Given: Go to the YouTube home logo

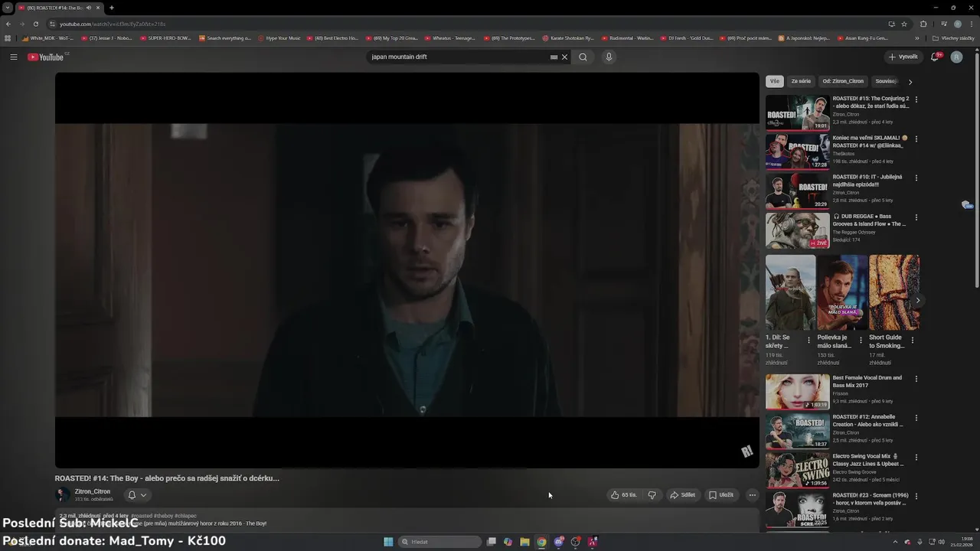Looking at the screenshot, I should click(x=46, y=57).
